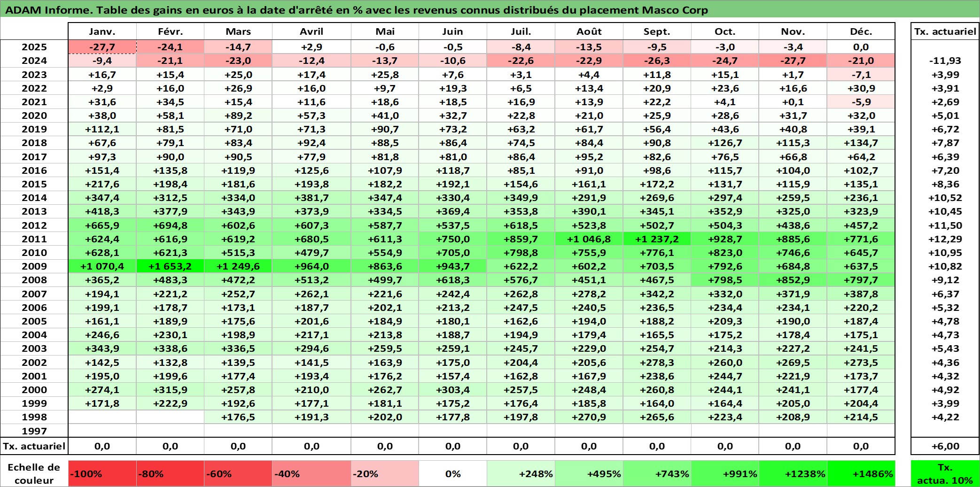Image resolution: width=980 pixels, height=487 pixels.
Task: Click the 2011 row label
Action: coord(34,239)
